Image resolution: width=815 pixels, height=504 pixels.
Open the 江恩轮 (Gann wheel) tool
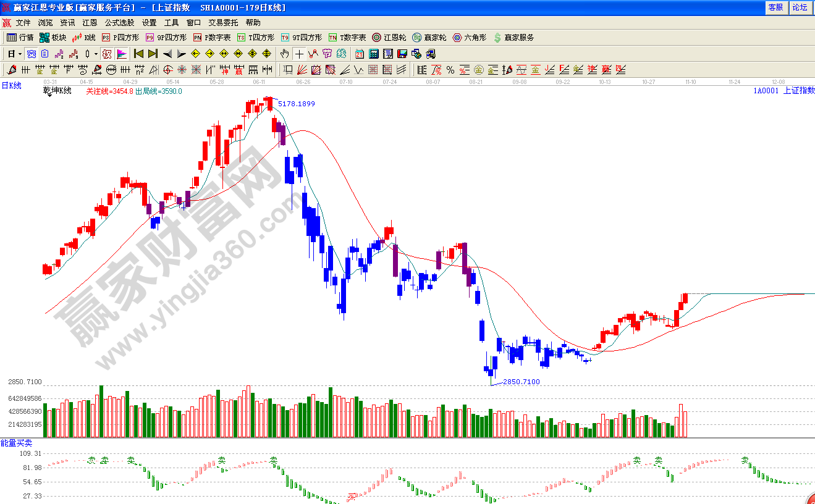pyautogui.click(x=389, y=38)
